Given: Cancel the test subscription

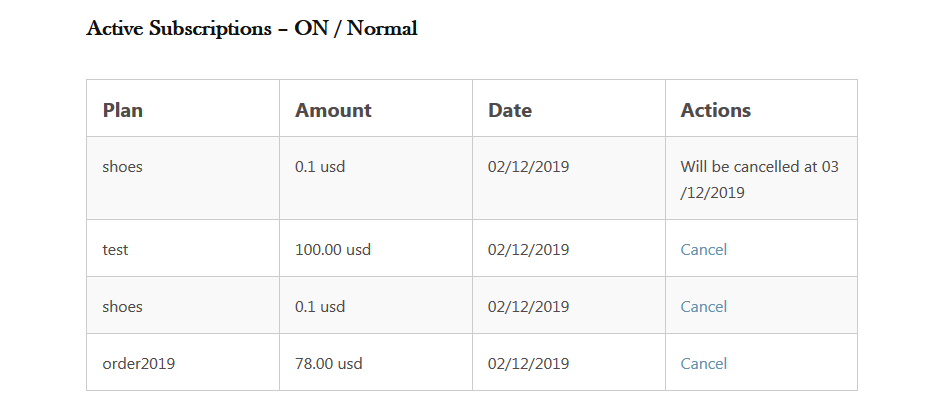Looking at the screenshot, I should pyautogui.click(x=703, y=249).
